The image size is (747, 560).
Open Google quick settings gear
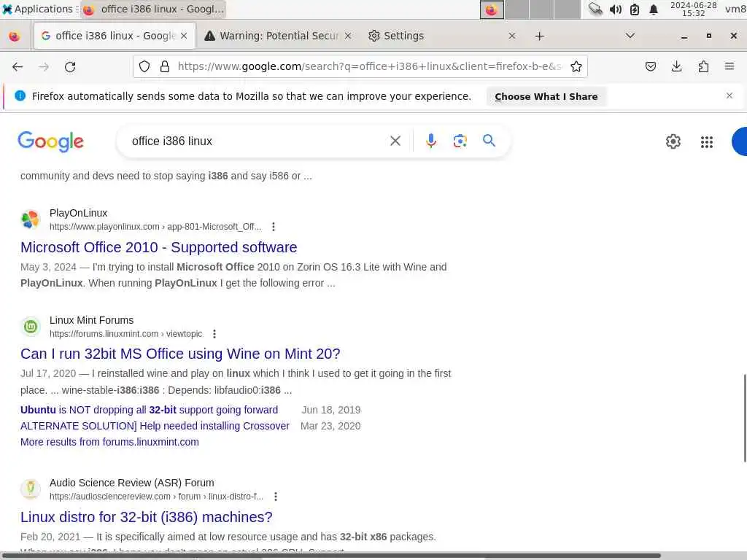pyautogui.click(x=673, y=141)
